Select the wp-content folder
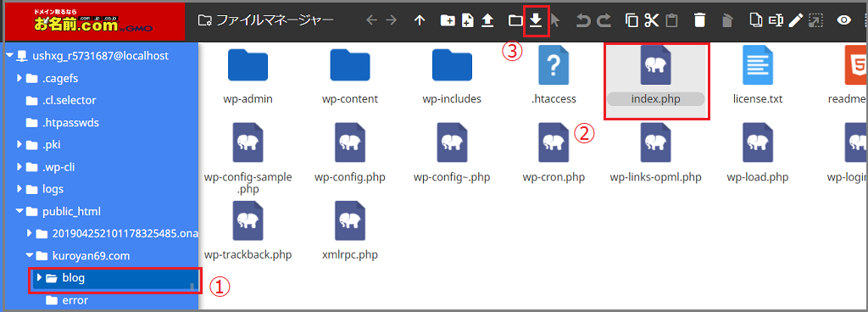This screenshot has width=868, height=312. (350, 76)
